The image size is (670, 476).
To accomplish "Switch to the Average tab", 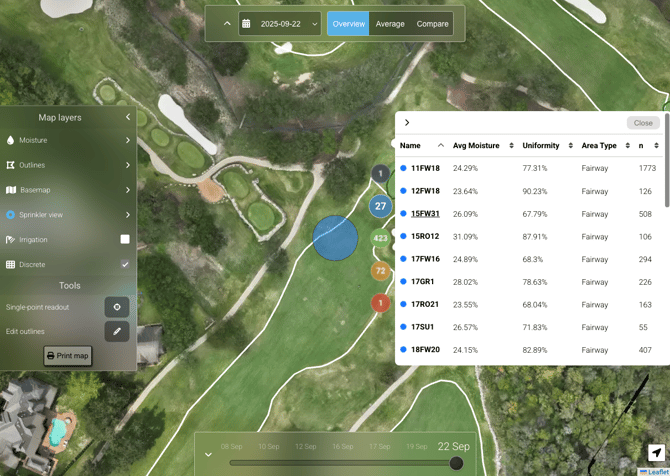I will point(390,24).
